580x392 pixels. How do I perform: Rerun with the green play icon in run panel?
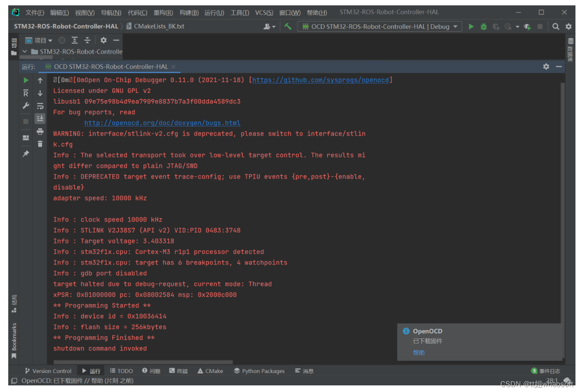click(x=26, y=80)
